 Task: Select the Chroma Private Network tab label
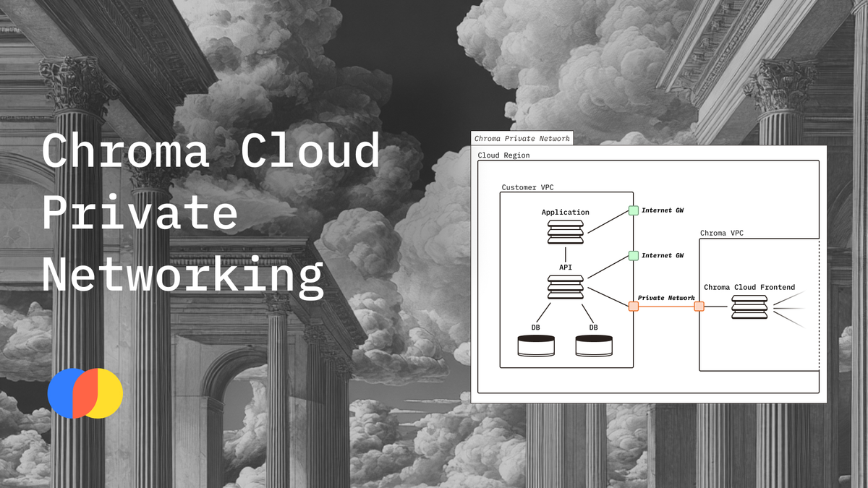click(522, 138)
